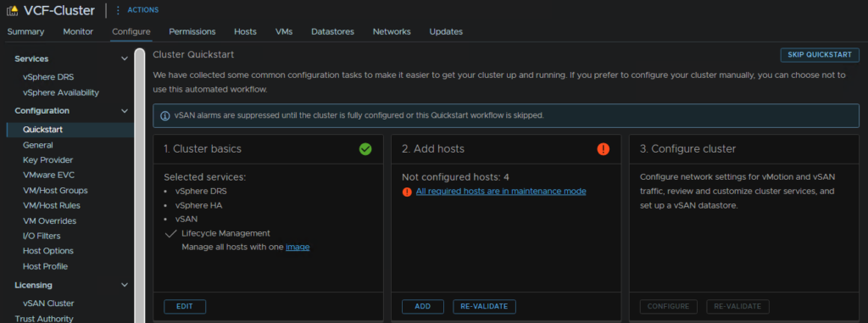Click the info icon in vSAN alarms banner
The image size is (868, 323).
pos(165,116)
